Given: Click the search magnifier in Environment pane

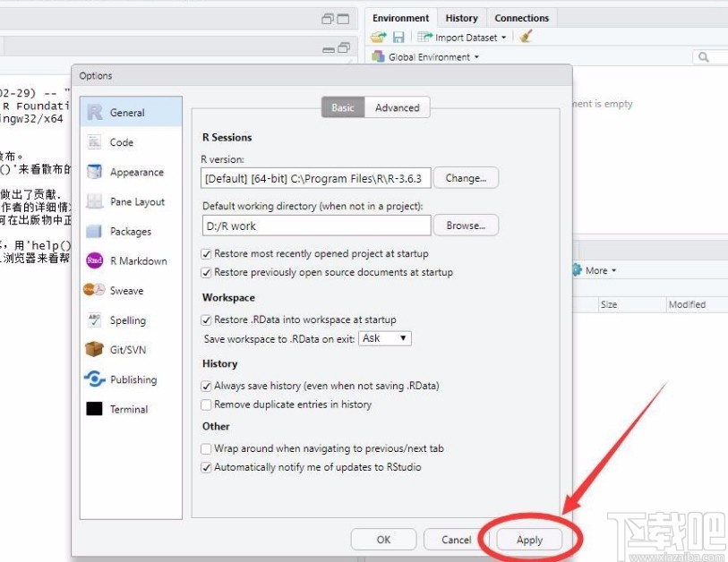Looking at the screenshot, I should click(704, 57).
